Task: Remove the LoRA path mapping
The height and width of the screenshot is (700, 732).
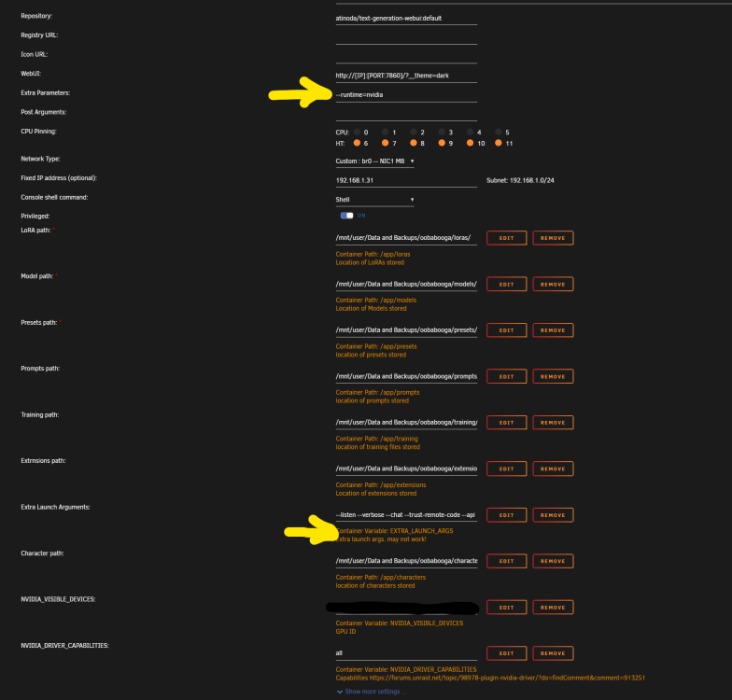Action: coord(553,238)
